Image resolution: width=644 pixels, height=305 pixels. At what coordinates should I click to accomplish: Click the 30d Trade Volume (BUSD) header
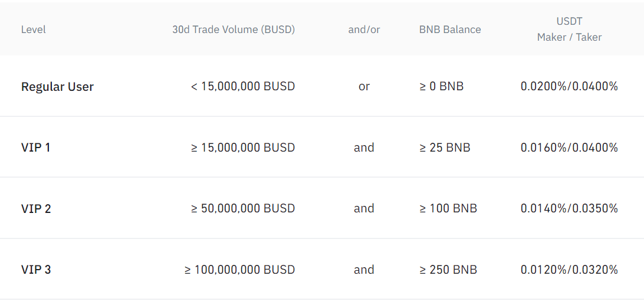pos(234,29)
